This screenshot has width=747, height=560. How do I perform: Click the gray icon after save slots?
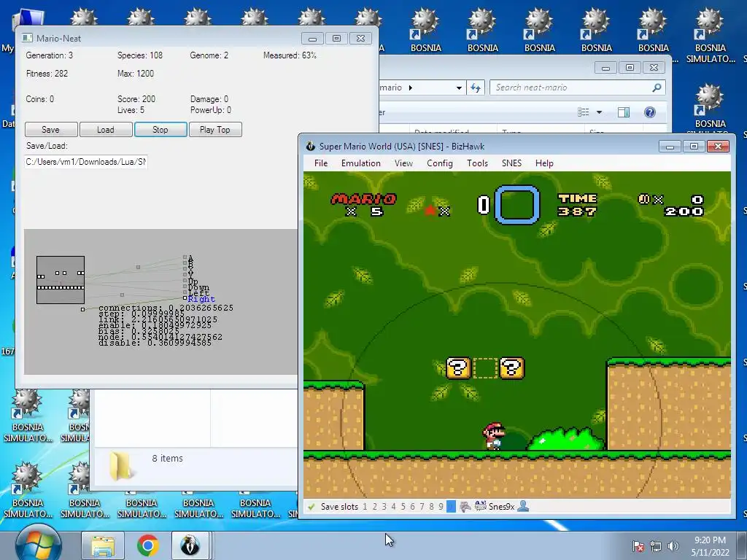(465, 507)
